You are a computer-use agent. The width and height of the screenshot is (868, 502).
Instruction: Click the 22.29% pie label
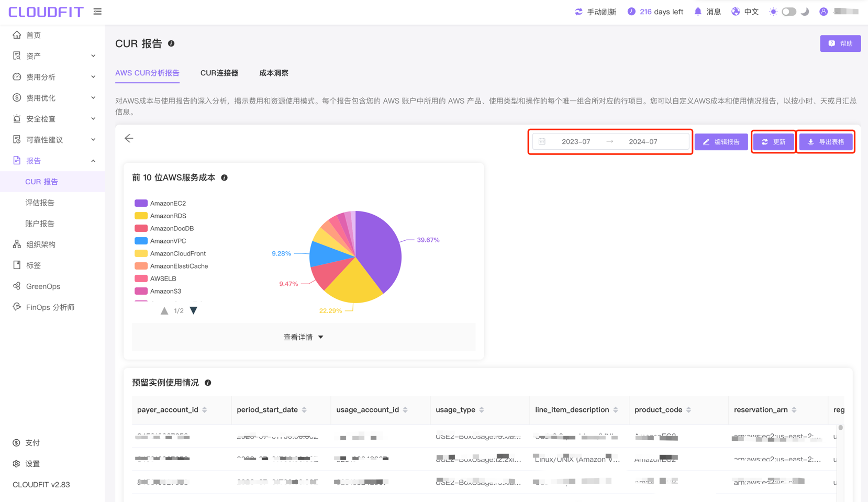pyautogui.click(x=330, y=311)
